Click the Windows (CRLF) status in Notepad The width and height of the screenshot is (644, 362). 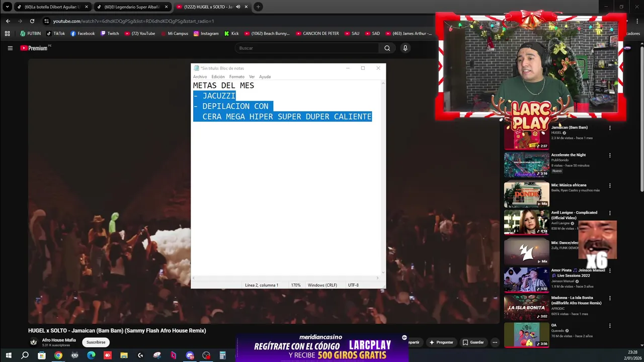[323, 285]
